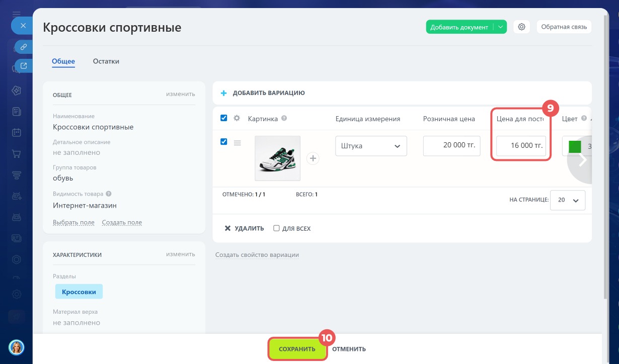The height and width of the screenshot is (364, 619).
Task: Click the plus icon to add a picture
Action: click(313, 158)
